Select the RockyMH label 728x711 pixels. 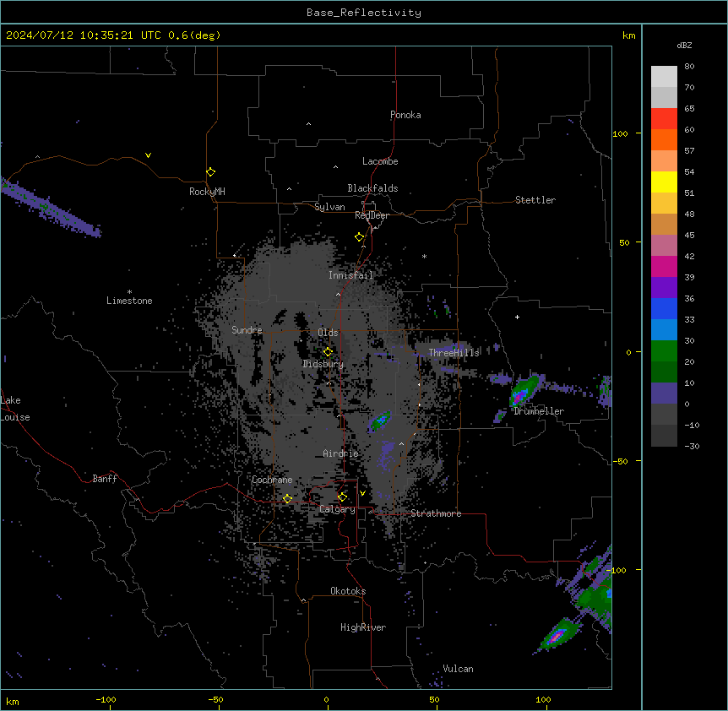coord(207,192)
